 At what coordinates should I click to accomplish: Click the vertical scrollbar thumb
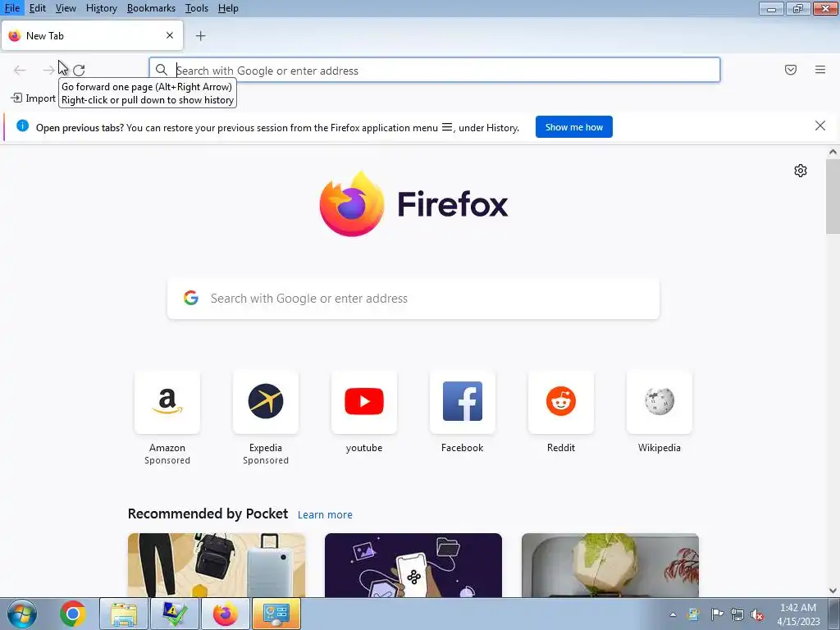click(833, 196)
